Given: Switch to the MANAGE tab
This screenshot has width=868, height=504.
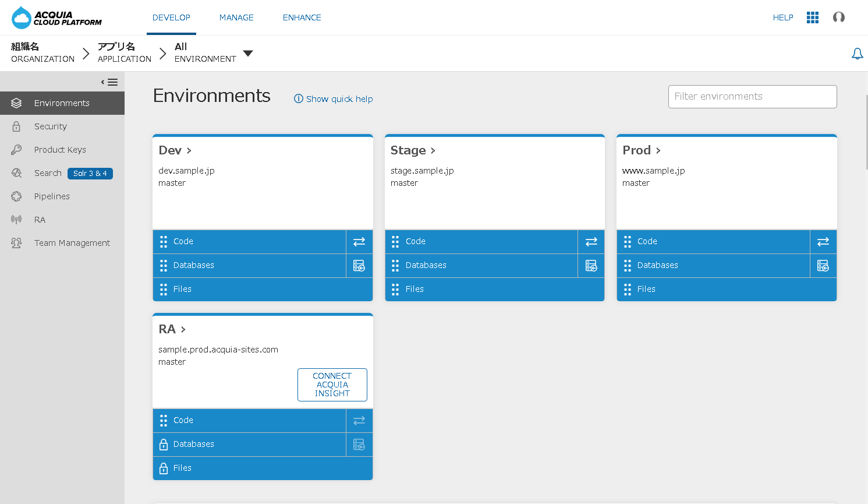Looking at the screenshot, I should [x=236, y=17].
